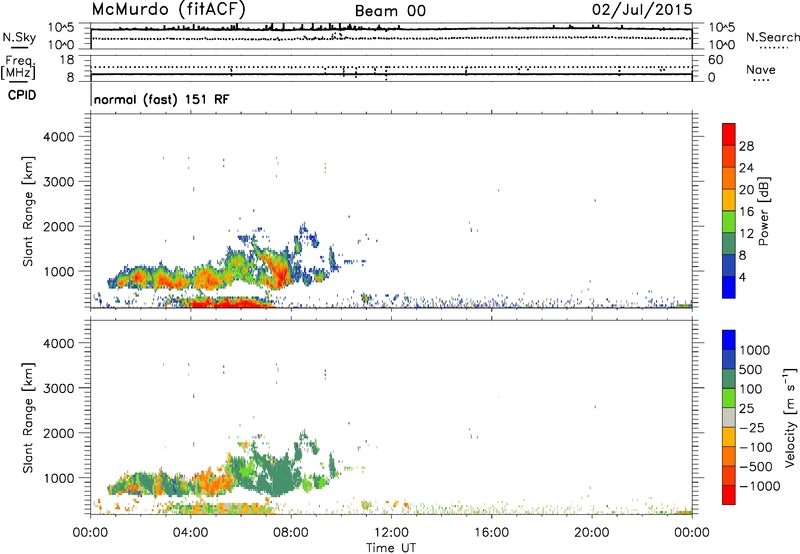Click the N.Sky legend label
This screenshot has width=800, height=554.
[x=19, y=37]
